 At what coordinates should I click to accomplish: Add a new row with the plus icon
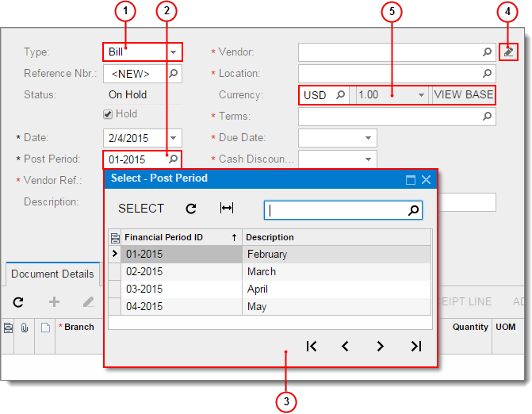[54, 301]
